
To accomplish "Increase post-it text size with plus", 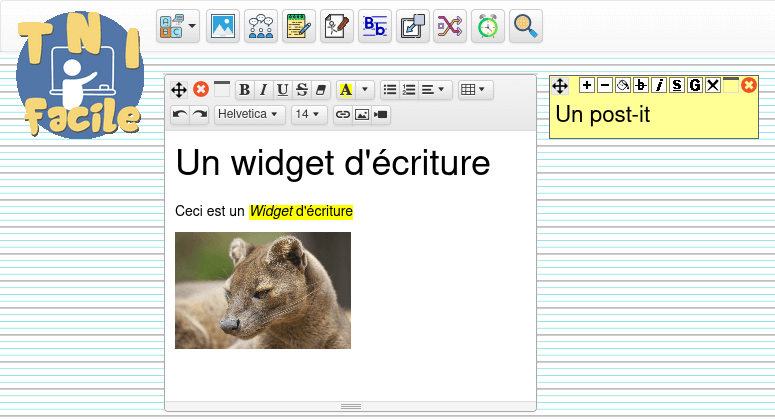I will click(x=587, y=85).
